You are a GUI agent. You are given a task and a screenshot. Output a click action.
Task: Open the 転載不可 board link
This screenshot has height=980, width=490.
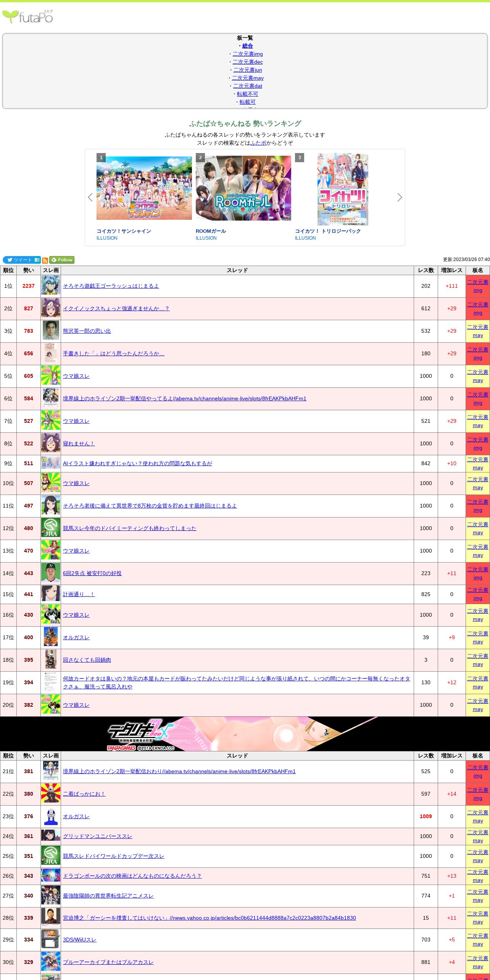click(248, 94)
